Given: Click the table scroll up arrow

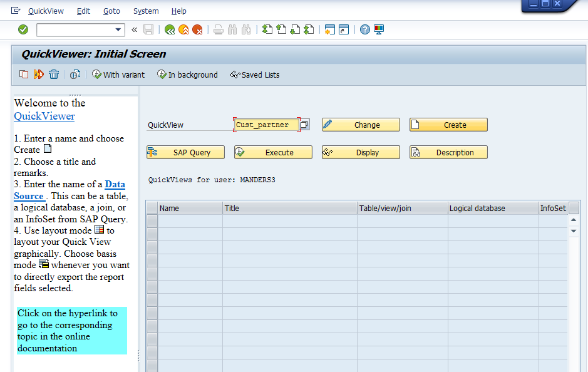Looking at the screenshot, I should (x=574, y=220).
